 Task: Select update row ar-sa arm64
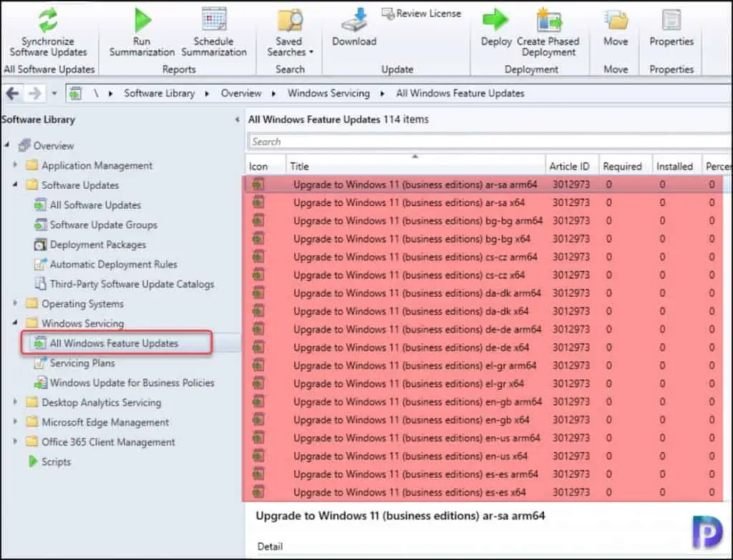coord(484,185)
